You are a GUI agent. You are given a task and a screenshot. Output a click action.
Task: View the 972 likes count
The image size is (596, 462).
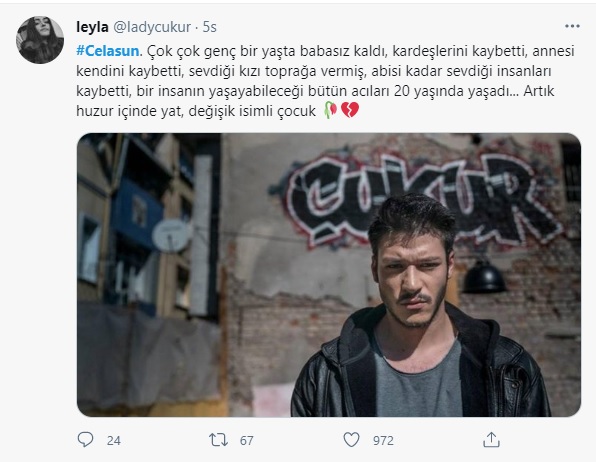click(383, 440)
